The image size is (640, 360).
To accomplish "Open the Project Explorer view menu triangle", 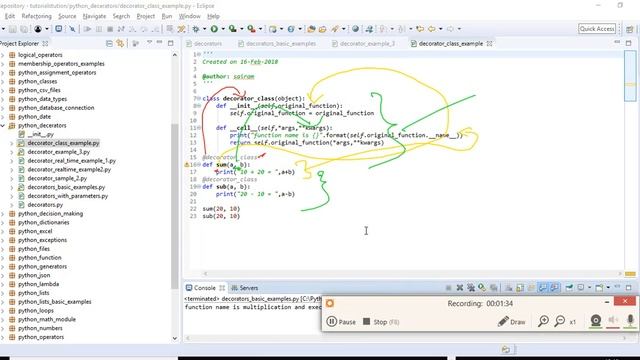I will click(x=149, y=43).
